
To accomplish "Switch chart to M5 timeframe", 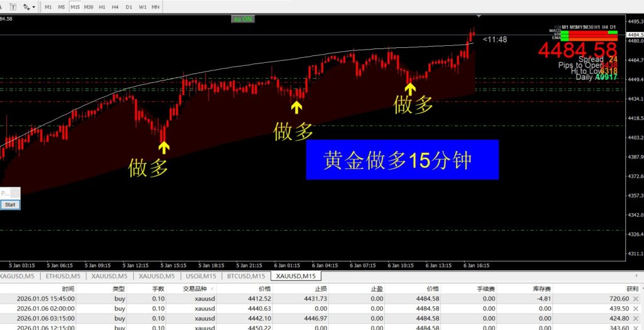I will [62, 7].
